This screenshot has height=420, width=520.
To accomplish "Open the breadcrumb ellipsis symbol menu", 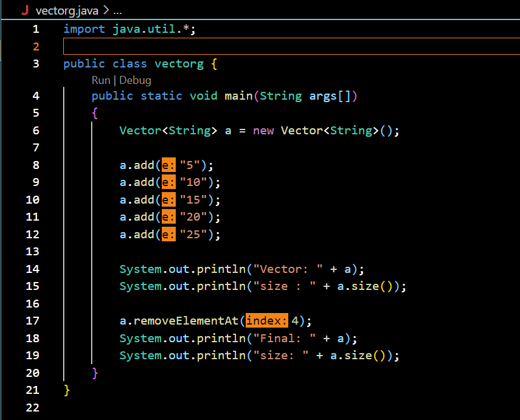I will click(x=117, y=12).
